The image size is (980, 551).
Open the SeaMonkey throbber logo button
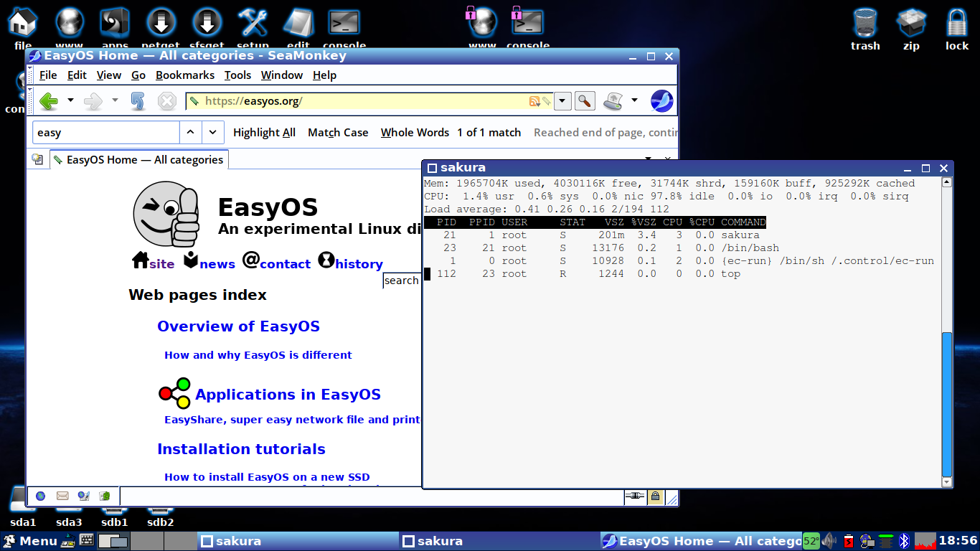tap(661, 101)
